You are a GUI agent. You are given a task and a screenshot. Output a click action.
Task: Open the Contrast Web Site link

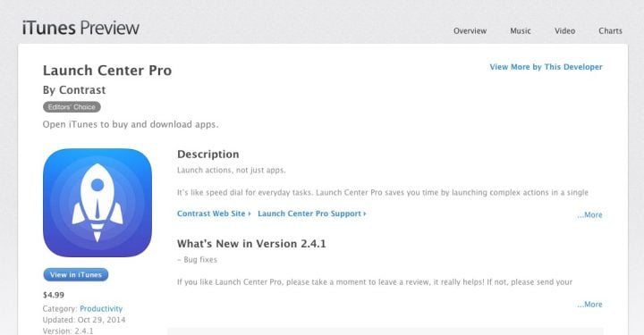point(214,214)
